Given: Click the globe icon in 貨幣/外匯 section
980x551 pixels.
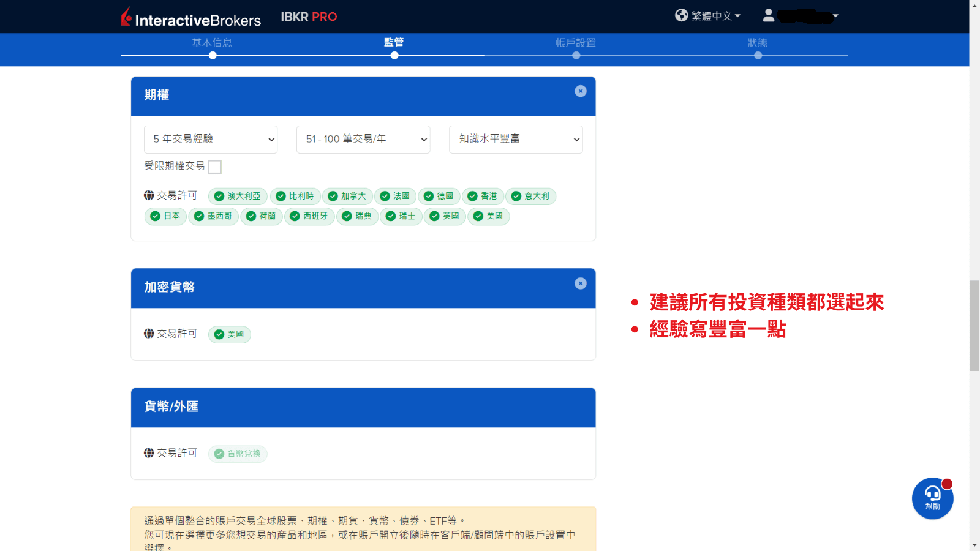Looking at the screenshot, I should point(149,453).
